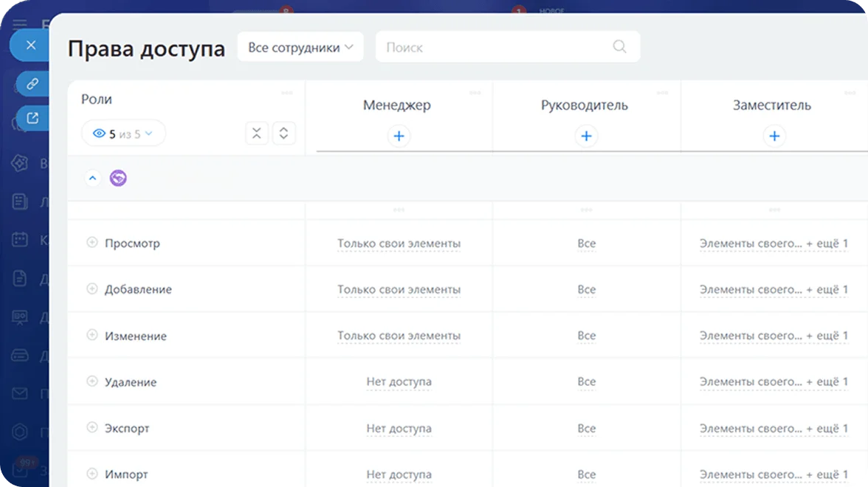Change Просмотр permission for Заместитель
Image resolution: width=868 pixels, height=487 pixels.
tap(774, 243)
